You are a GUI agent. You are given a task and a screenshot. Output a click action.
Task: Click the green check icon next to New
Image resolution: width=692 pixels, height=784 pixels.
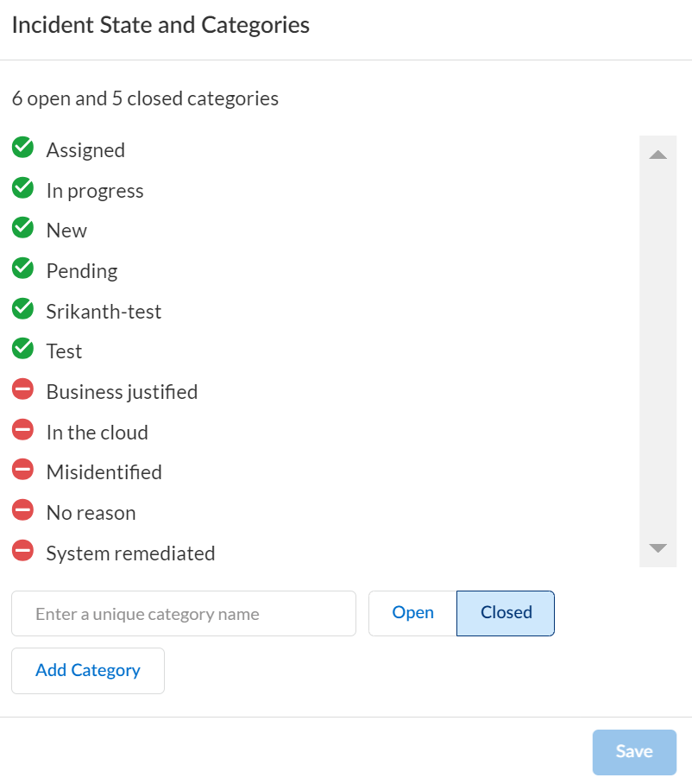click(22, 228)
